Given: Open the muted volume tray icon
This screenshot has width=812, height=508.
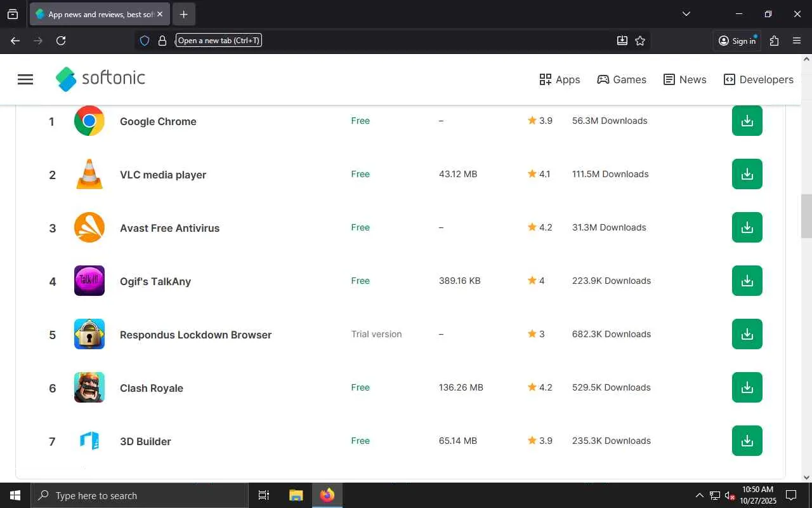Looking at the screenshot, I should click(x=730, y=495).
